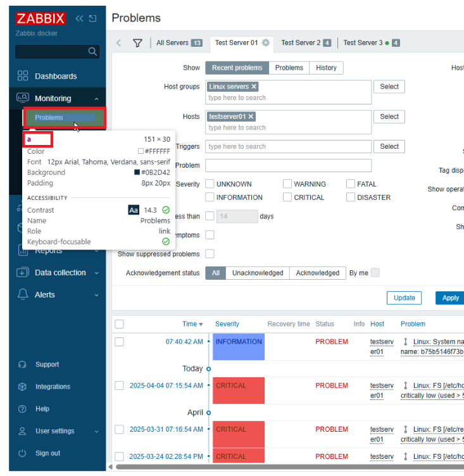Image resolution: width=464 pixels, height=476 pixels.
Task: Click the Zabbix logo
Action: [41, 18]
